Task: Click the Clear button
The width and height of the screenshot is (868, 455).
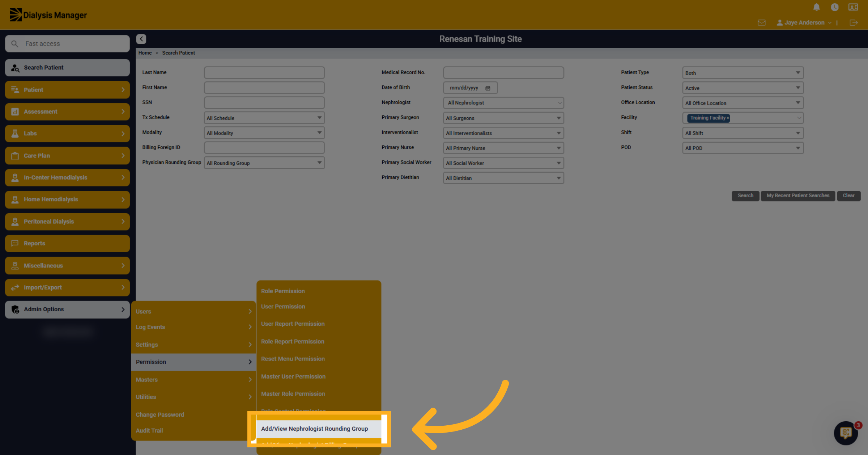Action: pos(848,196)
